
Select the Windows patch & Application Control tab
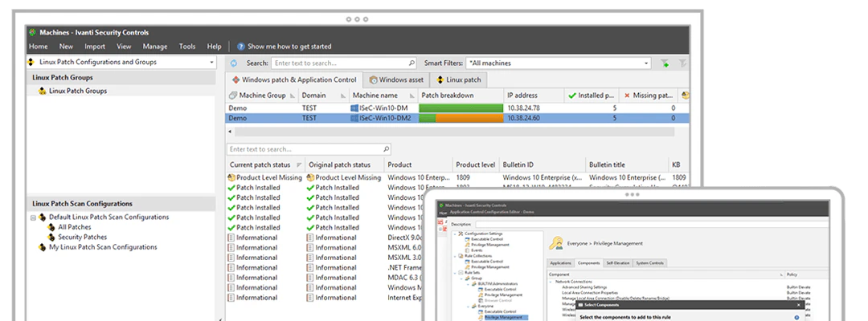click(x=294, y=79)
